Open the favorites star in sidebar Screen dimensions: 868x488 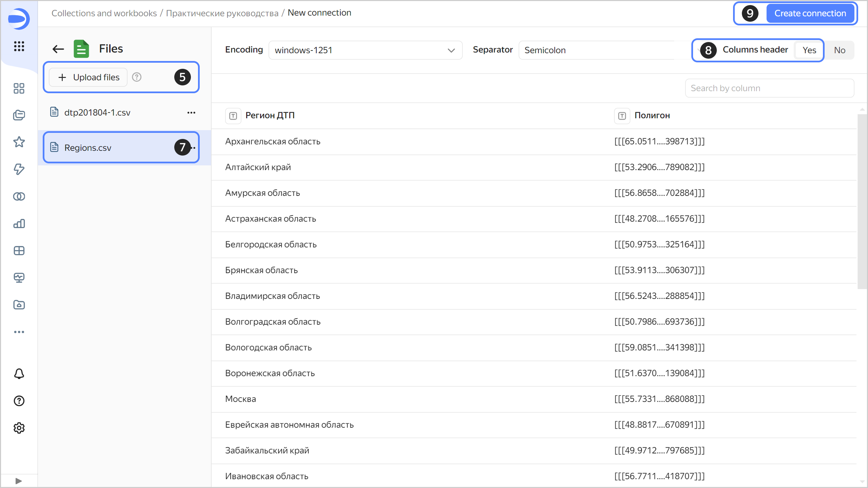coord(19,142)
